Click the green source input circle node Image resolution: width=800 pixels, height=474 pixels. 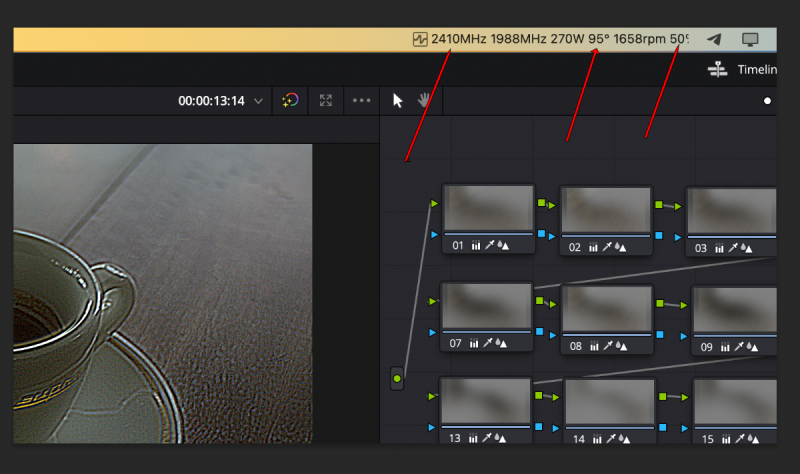pyautogui.click(x=397, y=379)
